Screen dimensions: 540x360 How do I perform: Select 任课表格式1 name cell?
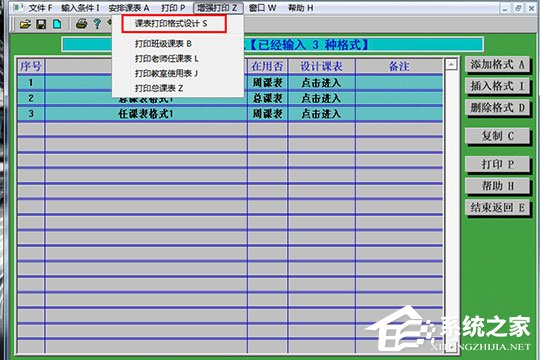[146, 114]
